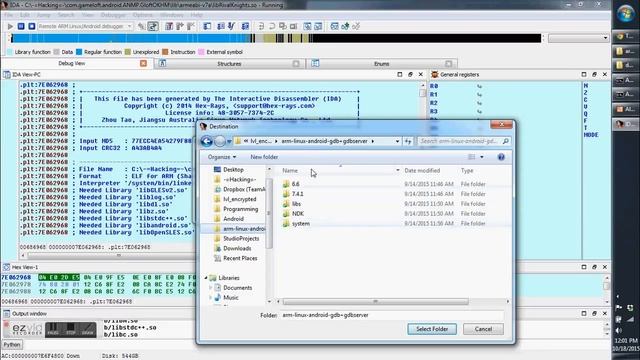Image resolution: width=640 pixels, height=360 pixels.
Task: Terminate the process with the stop icon
Action: click(x=31, y=26)
